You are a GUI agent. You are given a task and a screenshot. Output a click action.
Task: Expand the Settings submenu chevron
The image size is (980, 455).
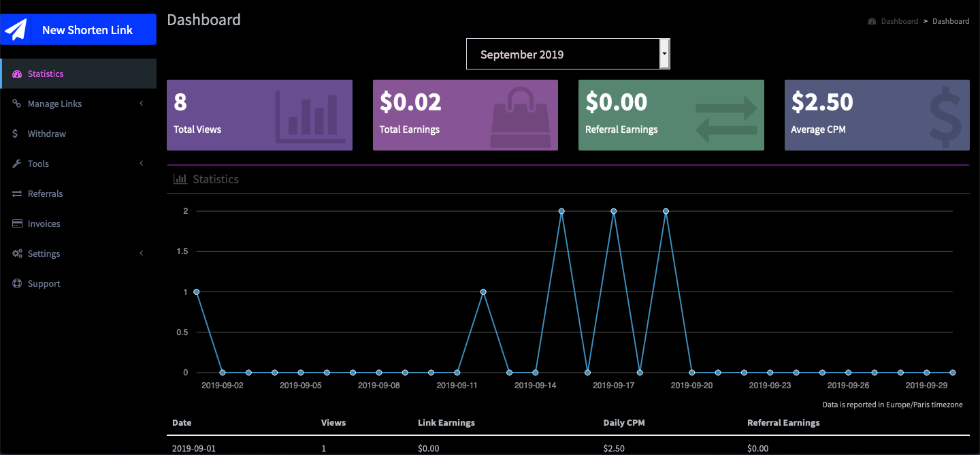(x=142, y=254)
